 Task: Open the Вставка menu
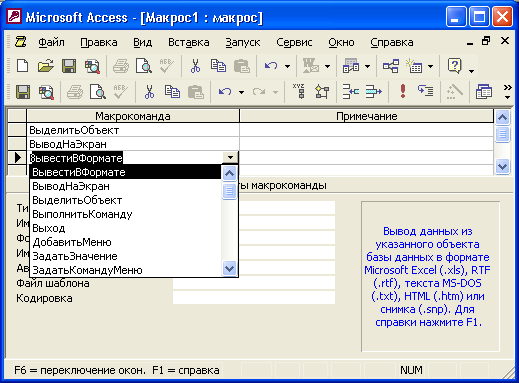coord(189,42)
